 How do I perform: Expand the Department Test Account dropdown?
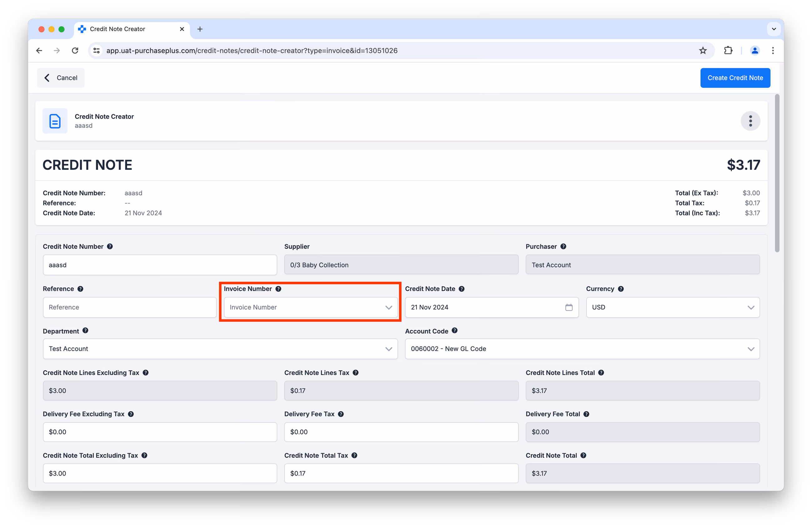click(x=220, y=348)
